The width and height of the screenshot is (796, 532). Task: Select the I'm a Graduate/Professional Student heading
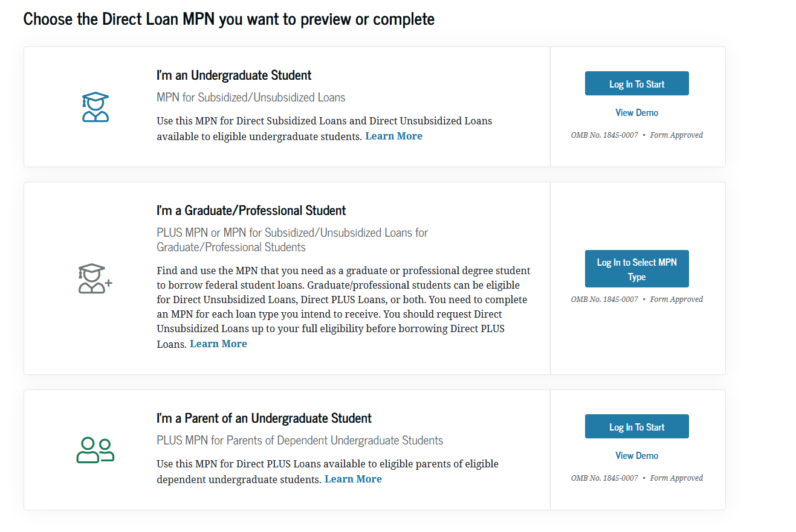point(251,210)
